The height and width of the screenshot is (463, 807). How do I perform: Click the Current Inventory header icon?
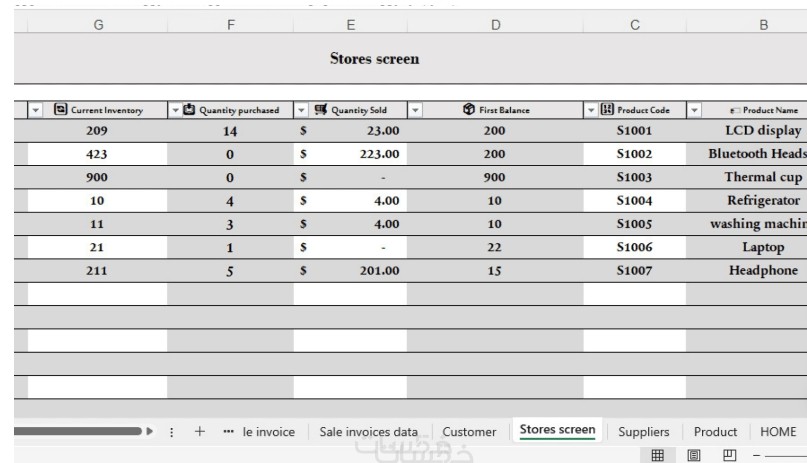(x=61, y=110)
